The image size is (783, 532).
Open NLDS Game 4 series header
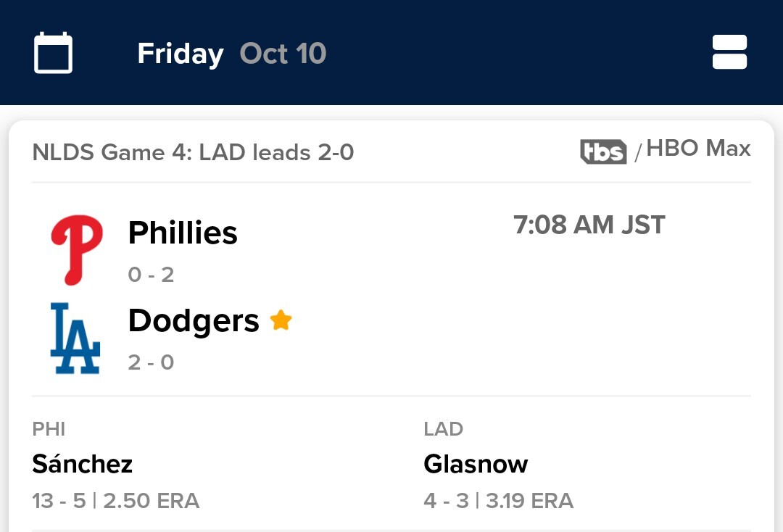(x=193, y=152)
